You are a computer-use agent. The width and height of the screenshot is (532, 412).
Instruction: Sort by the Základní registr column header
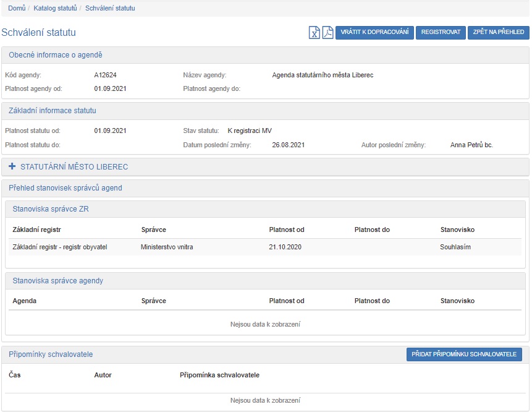tap(36, 230)
